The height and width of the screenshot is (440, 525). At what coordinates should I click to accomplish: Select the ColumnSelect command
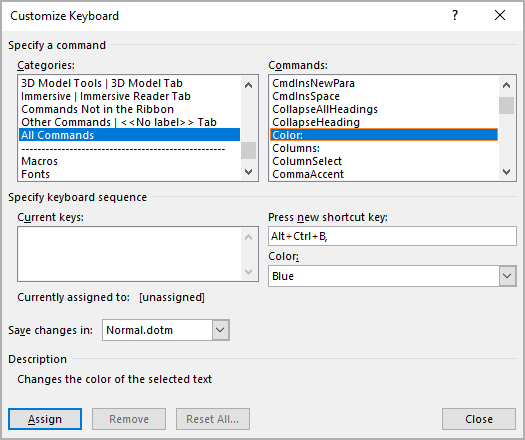[x=384, y=161]
